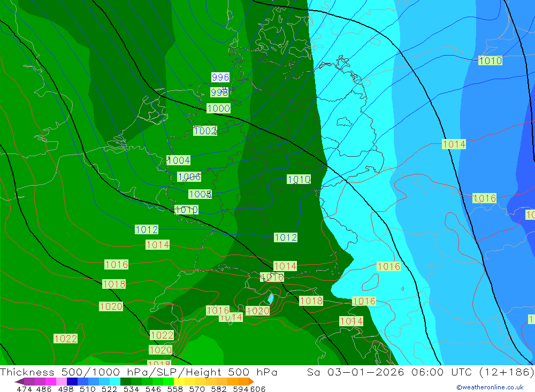Screen dimensions: 535x392
Task: Open the weatheronline.co.uk copyright link
Action: 490,387
